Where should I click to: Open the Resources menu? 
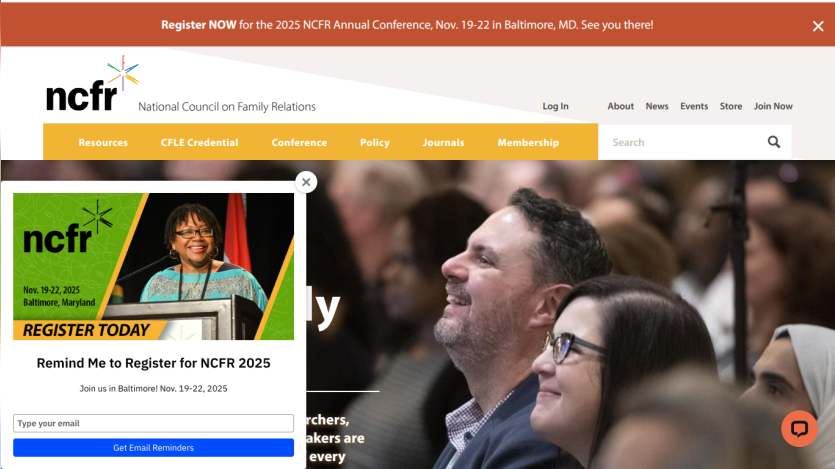(103, 143)
